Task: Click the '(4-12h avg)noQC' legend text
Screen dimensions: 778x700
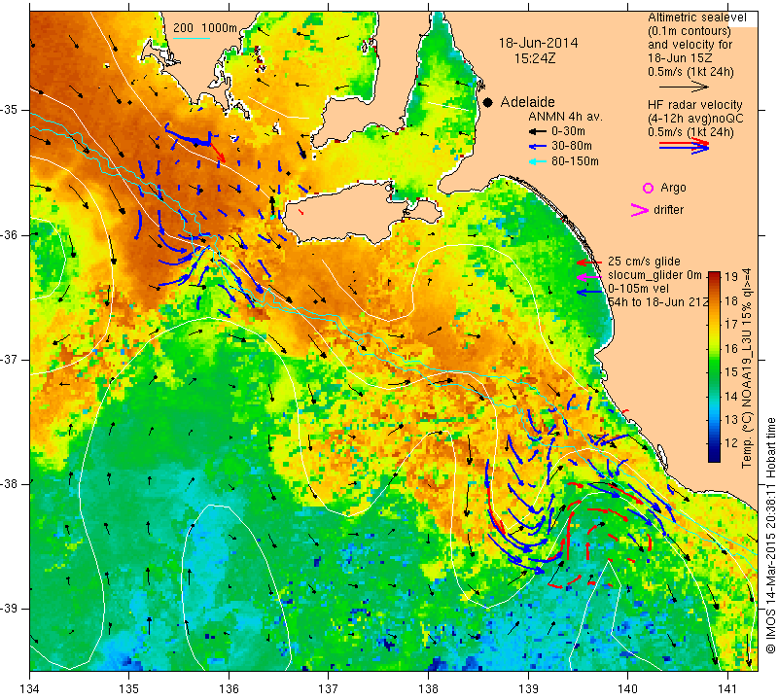Action: coord(695,119)
